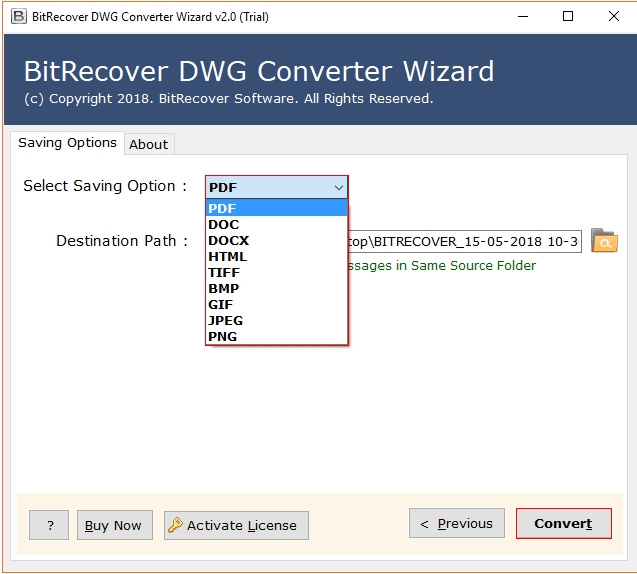Screen dimensions: 637x574
Task: Pick DOCX as the saving format
Action: (x=277, y=240)
